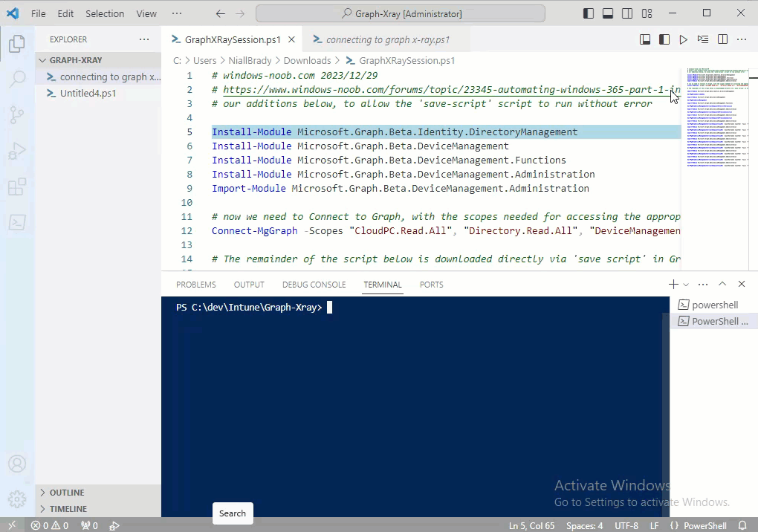Screen dimensions: 758x532
Task: Open the Selection menu
Action: point(105,13)
